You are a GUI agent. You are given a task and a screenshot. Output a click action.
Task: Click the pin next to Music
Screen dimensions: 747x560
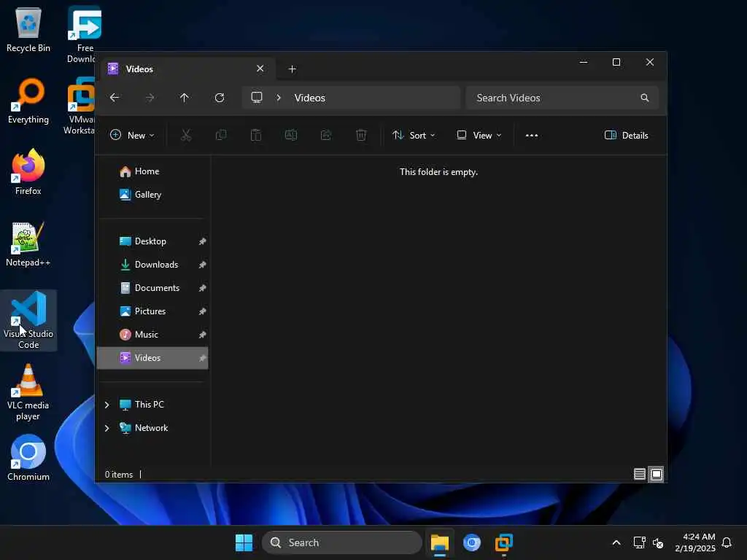(203, 335)
